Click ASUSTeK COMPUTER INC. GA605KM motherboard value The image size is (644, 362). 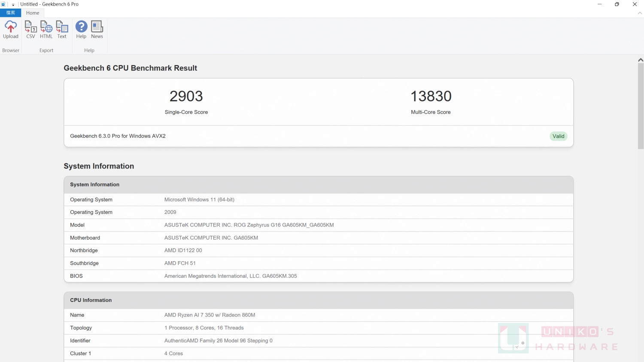(x=211, y=238)
